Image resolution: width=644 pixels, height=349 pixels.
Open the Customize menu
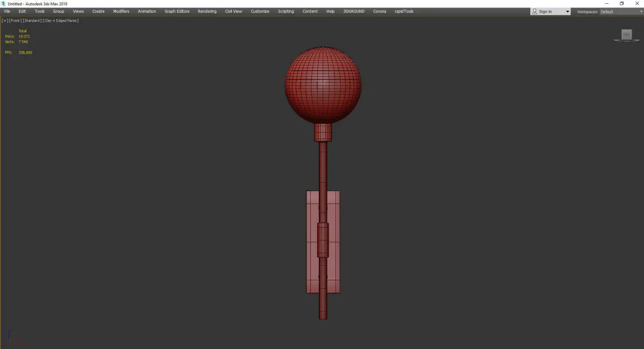260,11
